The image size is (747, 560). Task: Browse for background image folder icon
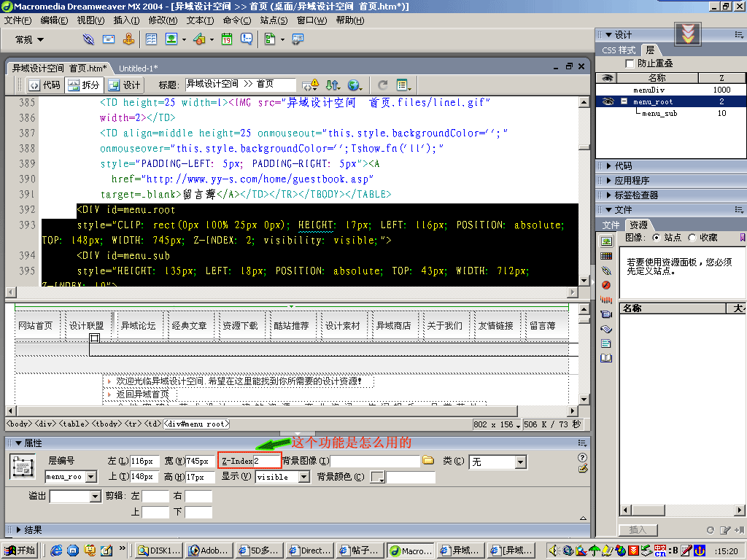pyautogui.click(x=428, y=461)
